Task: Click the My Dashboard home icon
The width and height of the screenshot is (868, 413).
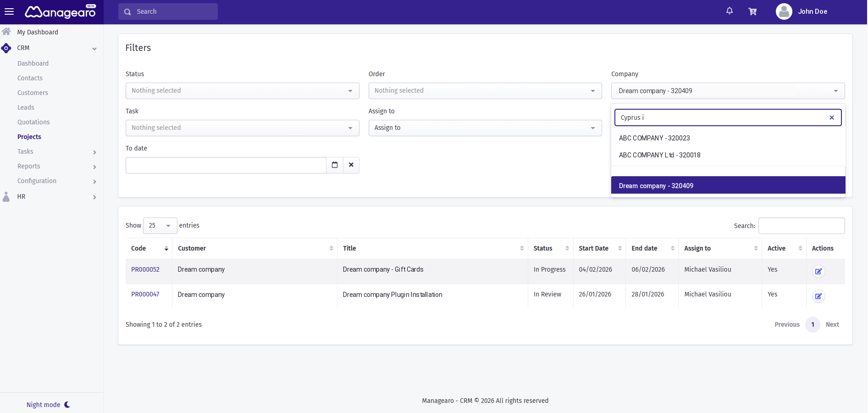Action: click(6, 32)
